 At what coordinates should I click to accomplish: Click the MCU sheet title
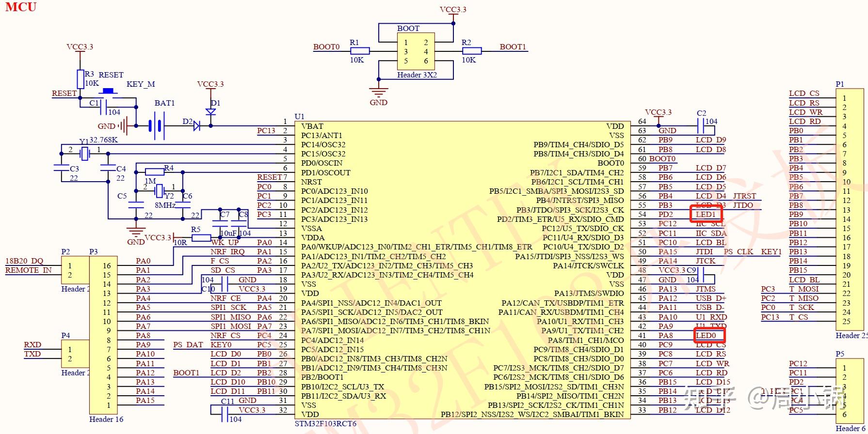pyautogui.click(x=21, y=7)
